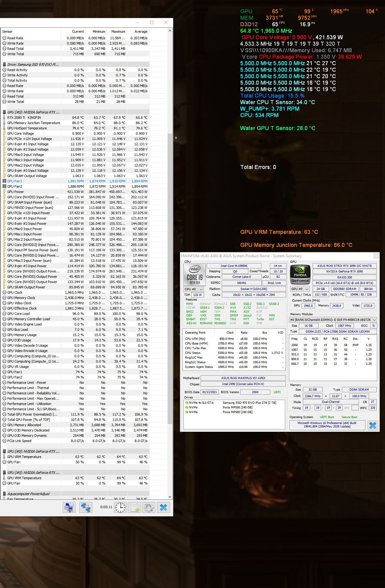Viewport: 385px width, 588px height.
Task: Click the Maximum column header
Action: point(117,31)
